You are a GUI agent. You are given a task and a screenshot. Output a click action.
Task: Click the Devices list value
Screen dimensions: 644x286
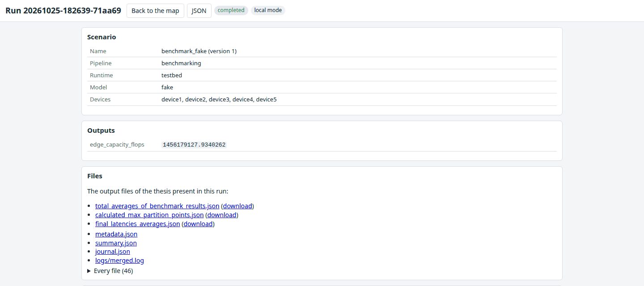tap(219, 100)
